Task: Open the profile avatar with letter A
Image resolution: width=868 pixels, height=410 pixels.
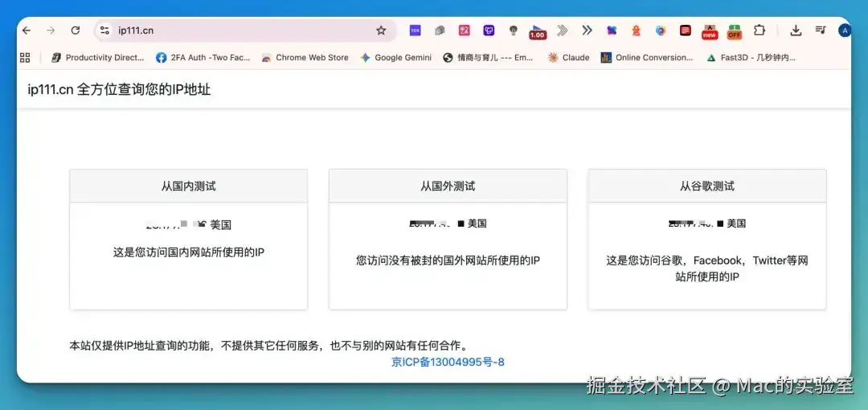Action: [844, 31]
